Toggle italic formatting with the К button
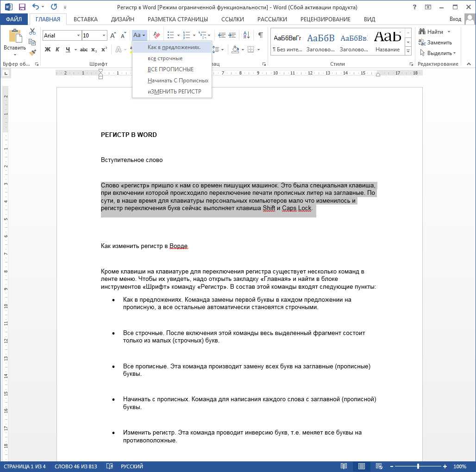This screenshot has height=472, width=476. point(58,50)
